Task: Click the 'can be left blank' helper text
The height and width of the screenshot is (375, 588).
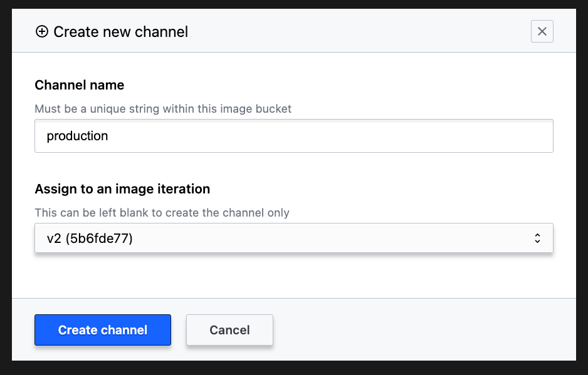Action: 162,213
